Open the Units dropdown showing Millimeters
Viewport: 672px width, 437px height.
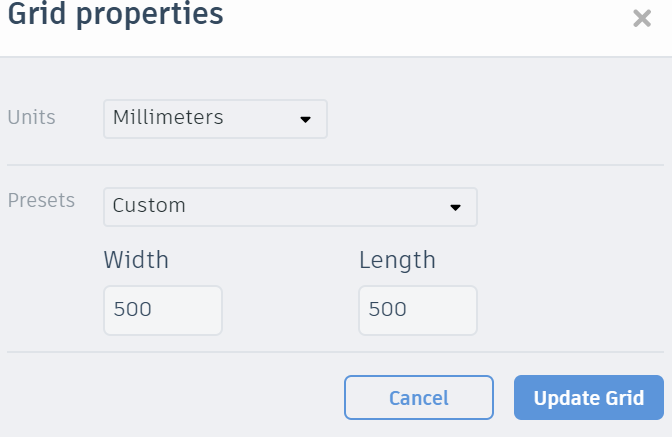[x=215, y=118]
